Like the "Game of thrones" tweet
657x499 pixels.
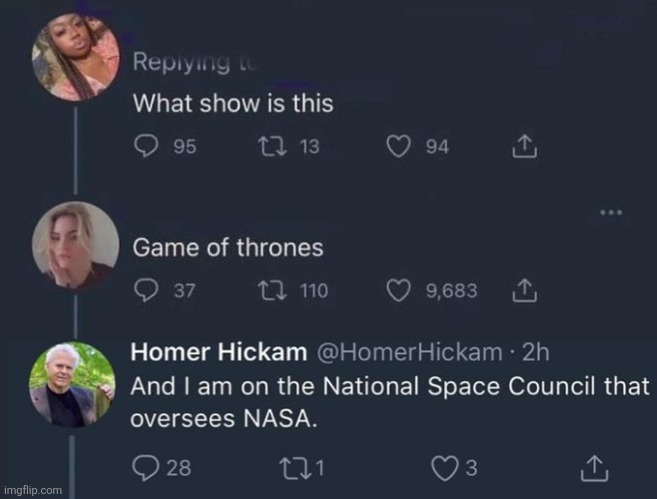(x=400, y=291)
